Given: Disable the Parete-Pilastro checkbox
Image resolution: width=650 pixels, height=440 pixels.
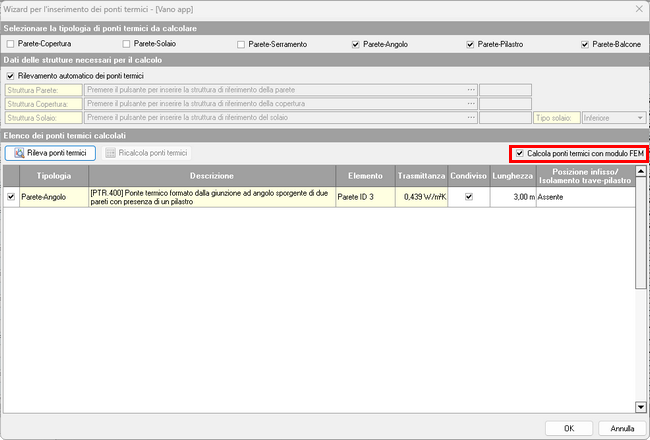Looking at the screenshot, I should (471, 45).
